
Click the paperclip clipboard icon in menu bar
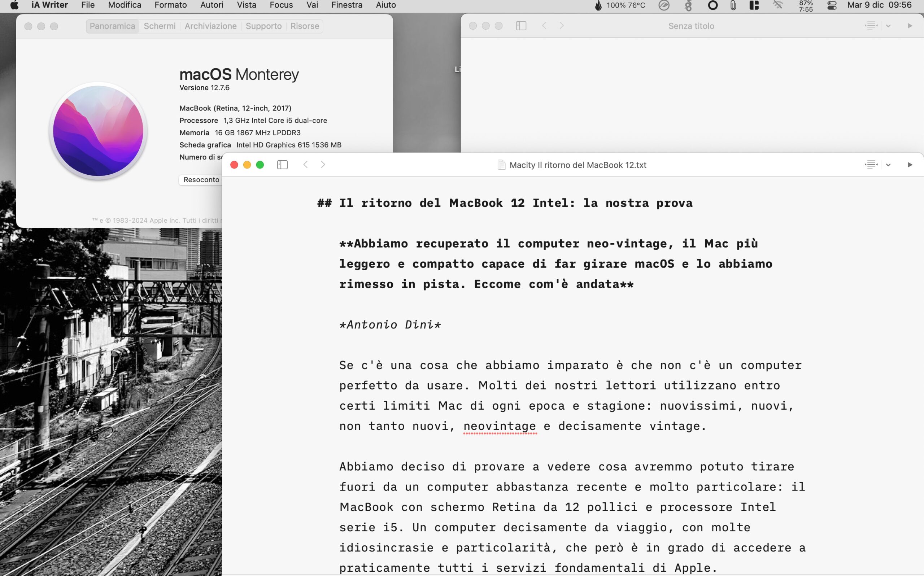pos(732,6)
